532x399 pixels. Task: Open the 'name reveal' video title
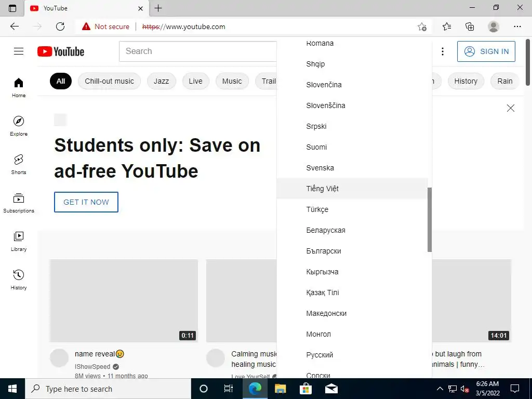[99, 354]
